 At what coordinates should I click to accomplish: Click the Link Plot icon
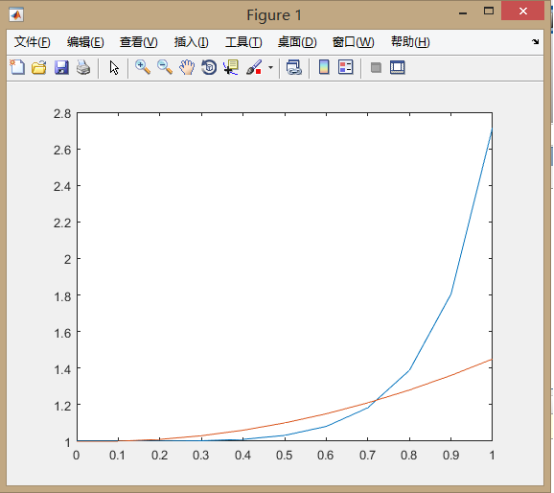294,67
